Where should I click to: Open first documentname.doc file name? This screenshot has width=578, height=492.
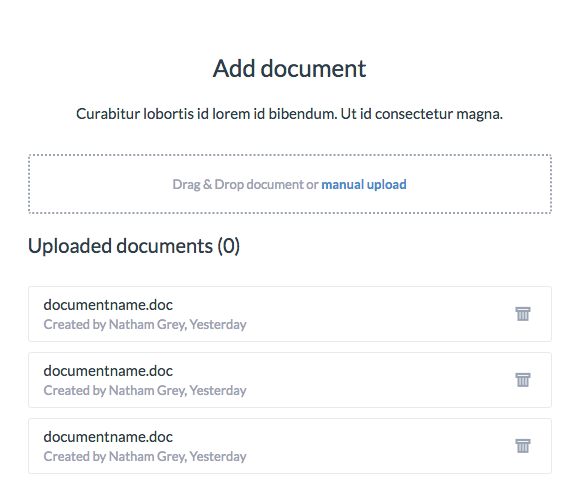(x=108, y=305)
